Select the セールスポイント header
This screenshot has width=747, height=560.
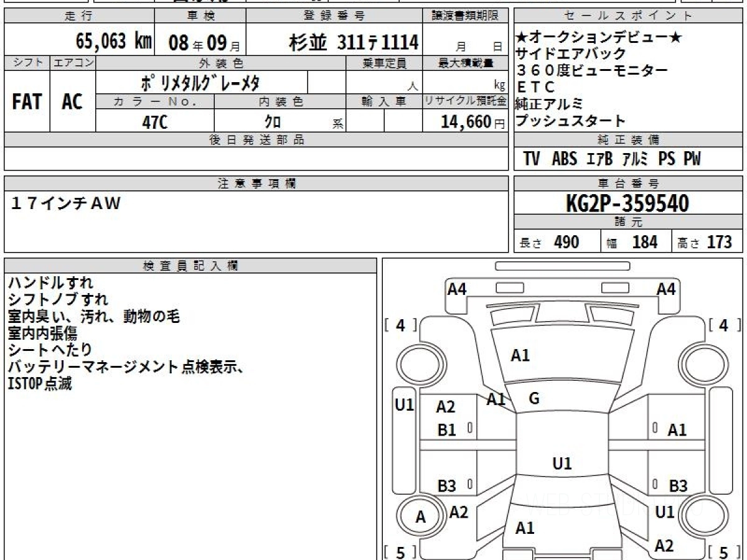tap(628, 16)
